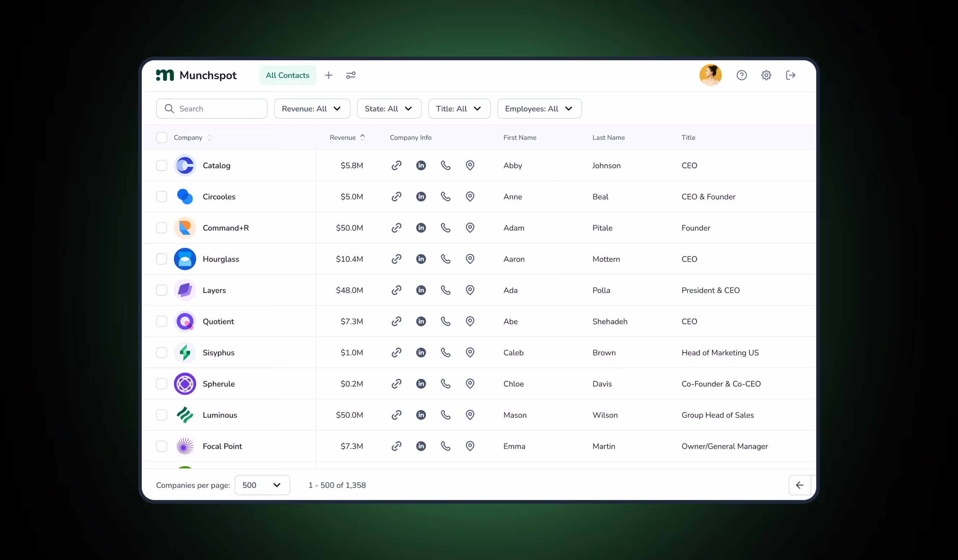Open the filter sliders icon next to the plus

pos(351,75)
